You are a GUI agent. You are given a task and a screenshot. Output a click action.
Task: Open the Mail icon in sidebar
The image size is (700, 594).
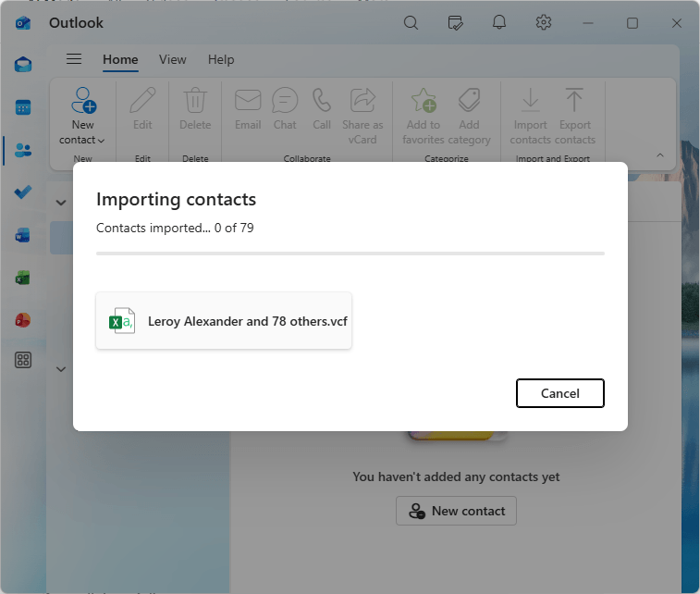click(x=23, y=65)
